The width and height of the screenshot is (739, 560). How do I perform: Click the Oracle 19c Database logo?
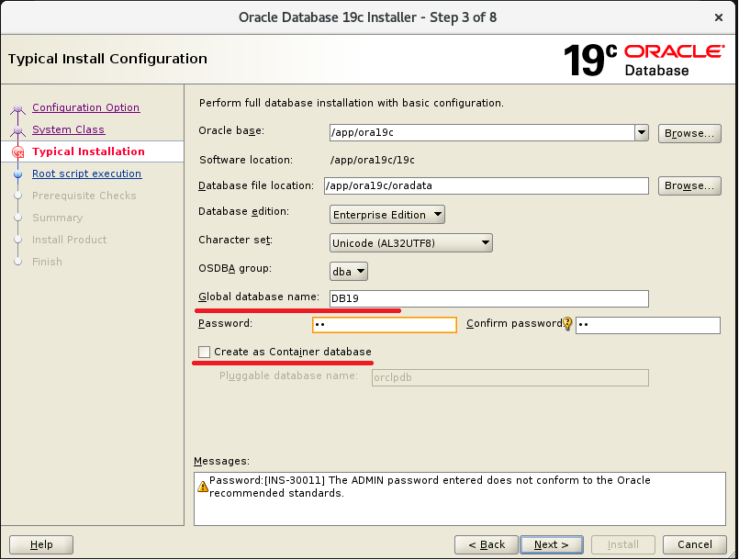pyautogui.click(x=644, y=60)
